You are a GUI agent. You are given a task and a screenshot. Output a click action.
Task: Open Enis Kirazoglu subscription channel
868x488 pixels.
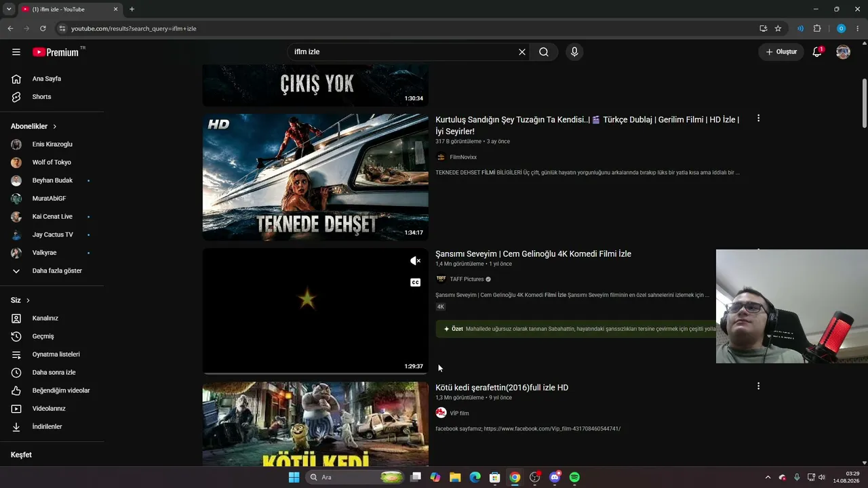[52, 144]
